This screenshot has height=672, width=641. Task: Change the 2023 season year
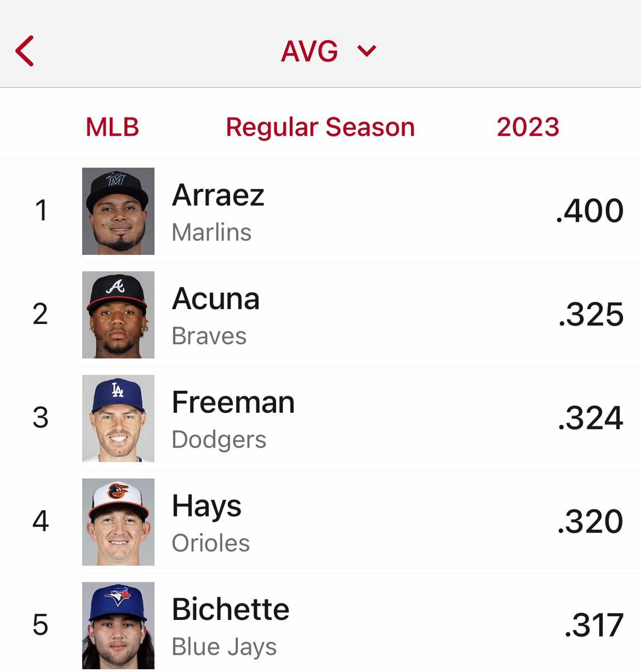528,127
